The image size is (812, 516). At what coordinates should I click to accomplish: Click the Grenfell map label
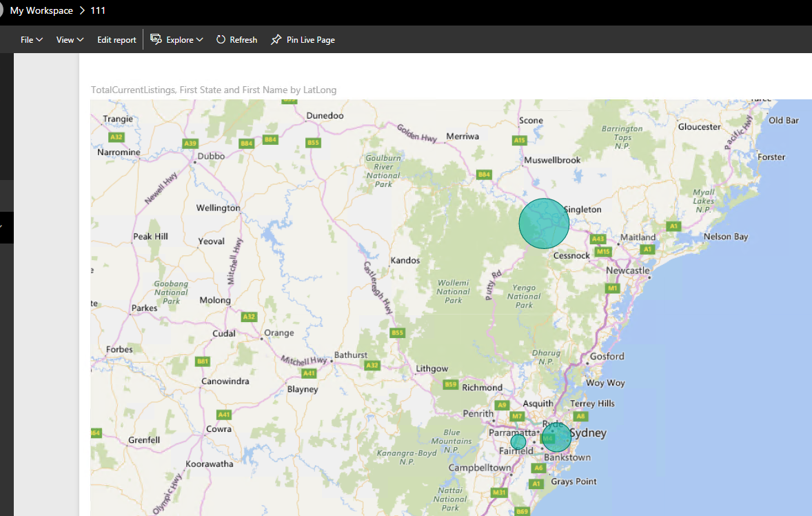[x=144, y=440]
